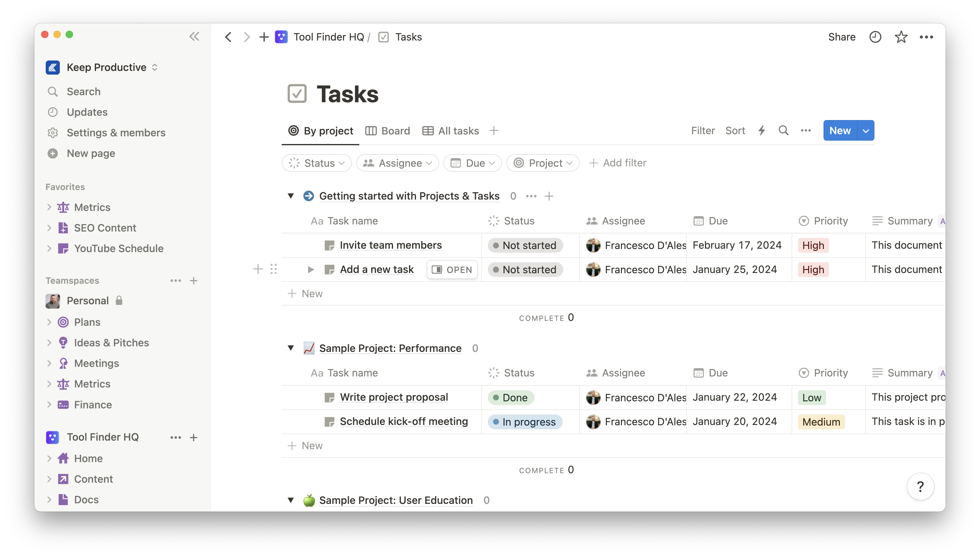Open page history via the clock icon

point(875,37)
